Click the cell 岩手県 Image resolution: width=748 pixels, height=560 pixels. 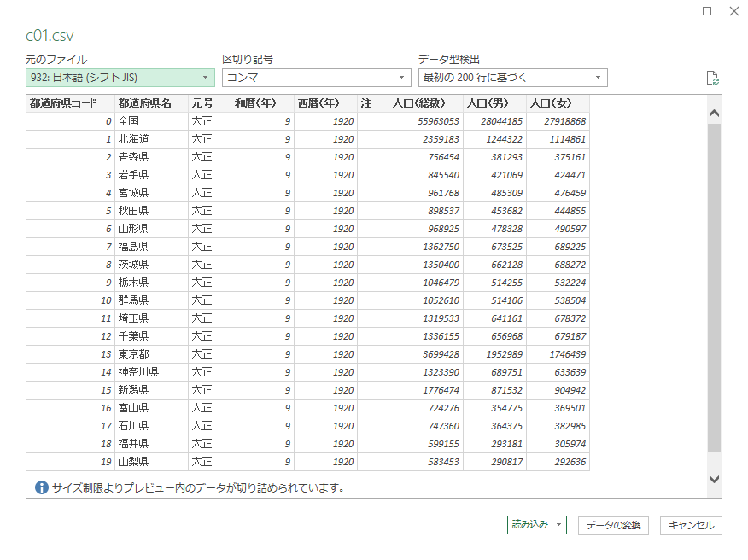pos(151,175)
